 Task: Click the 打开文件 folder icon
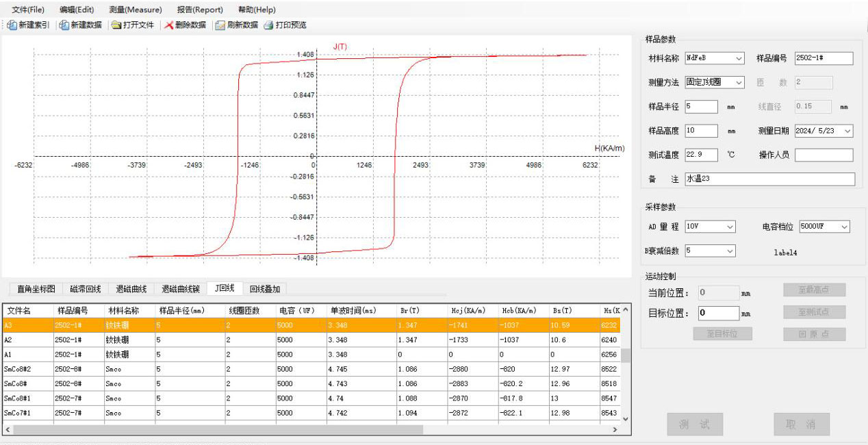point(116,25)
